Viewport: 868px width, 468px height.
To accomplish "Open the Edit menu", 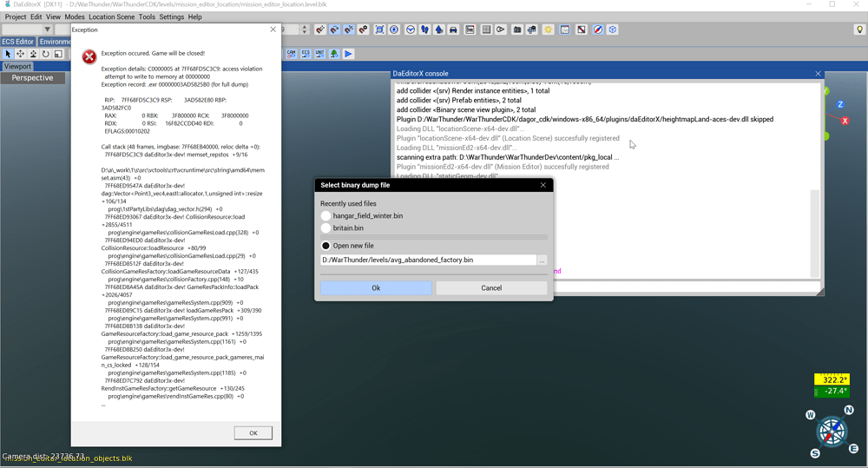I will click(36, 16).
